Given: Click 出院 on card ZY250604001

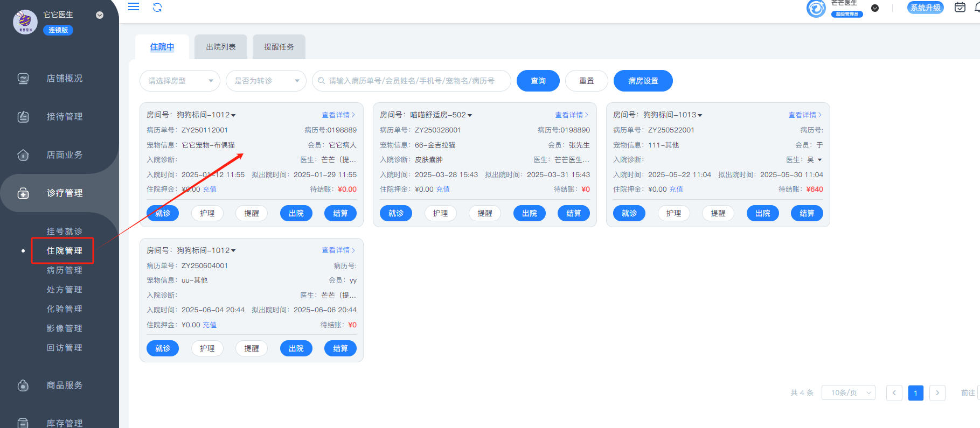Looking at the screenshot, I should [296, 348].
